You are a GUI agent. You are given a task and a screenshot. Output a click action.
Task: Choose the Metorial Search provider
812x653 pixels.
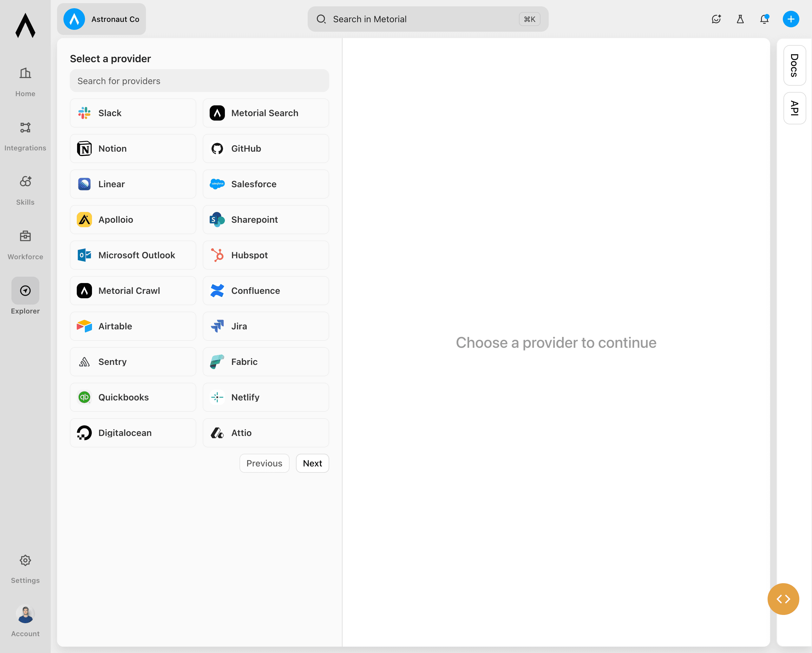[x=265, y=113]
